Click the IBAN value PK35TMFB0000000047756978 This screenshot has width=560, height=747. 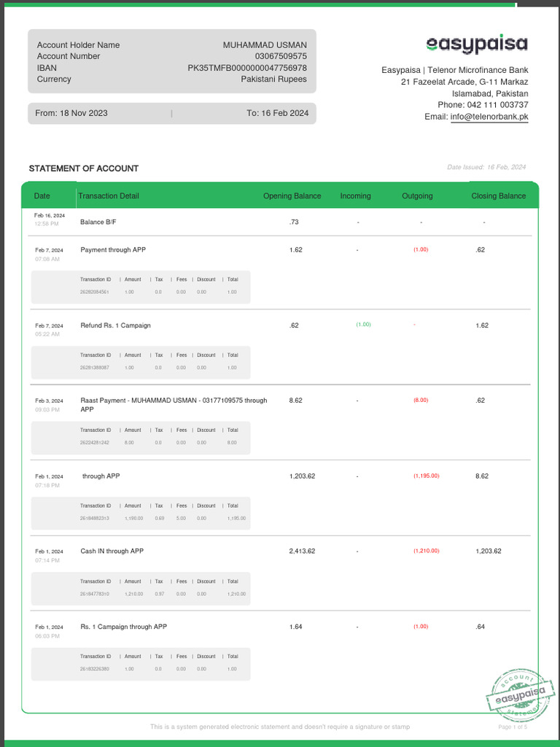(247, 68)
